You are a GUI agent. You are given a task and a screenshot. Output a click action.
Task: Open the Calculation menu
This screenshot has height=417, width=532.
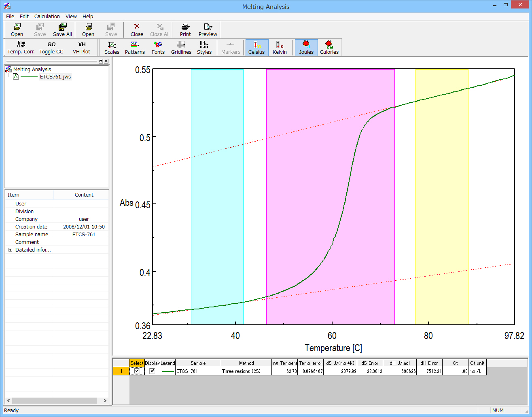pos(47,17)
